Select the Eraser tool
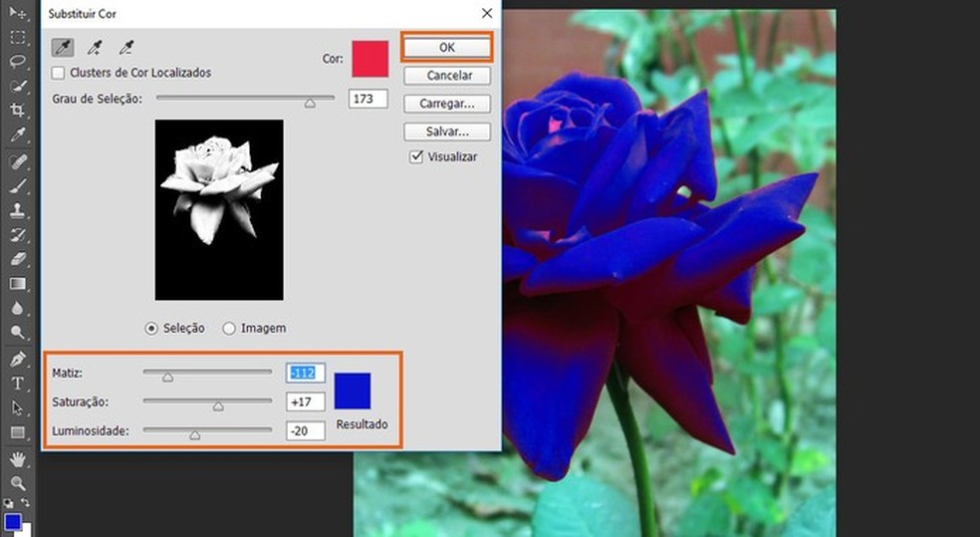The width and height of the screenshot is (980, 537). [18, 259]
